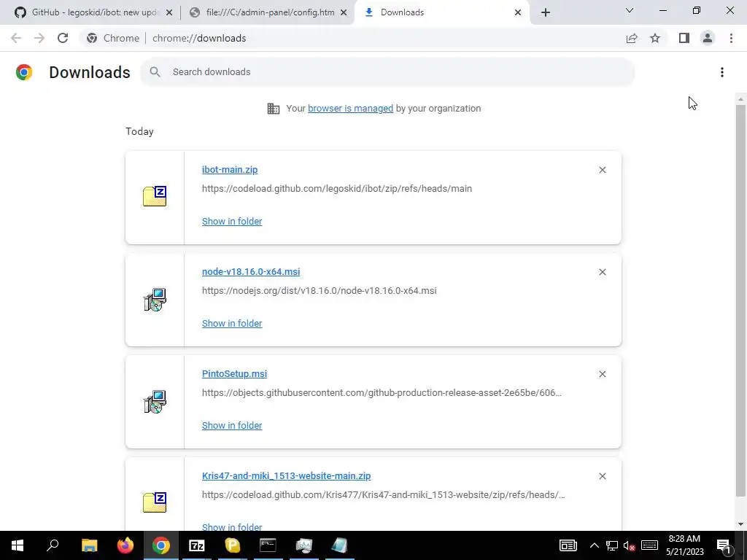This screenshot has width=747, height=560.
Task: Remove node-v18.16.0-x64.msi from the list
Action: [x=602, y=272]
